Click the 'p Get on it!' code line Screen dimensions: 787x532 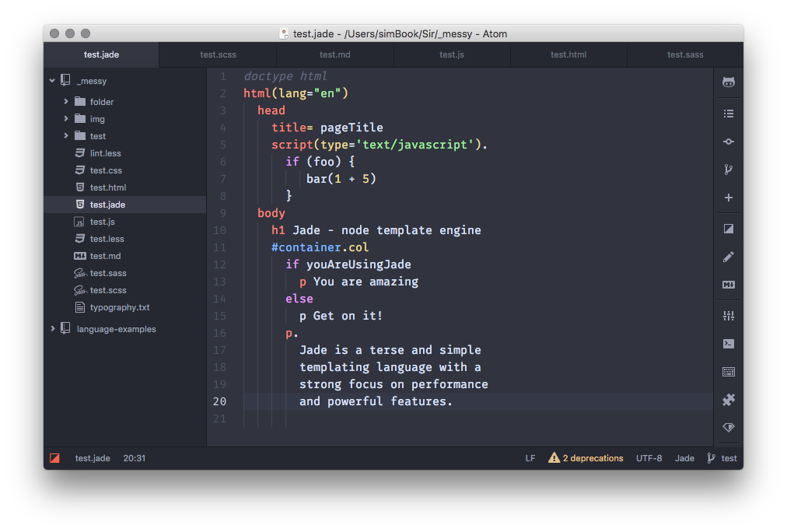pyautogui.click(x=341, y=317)
